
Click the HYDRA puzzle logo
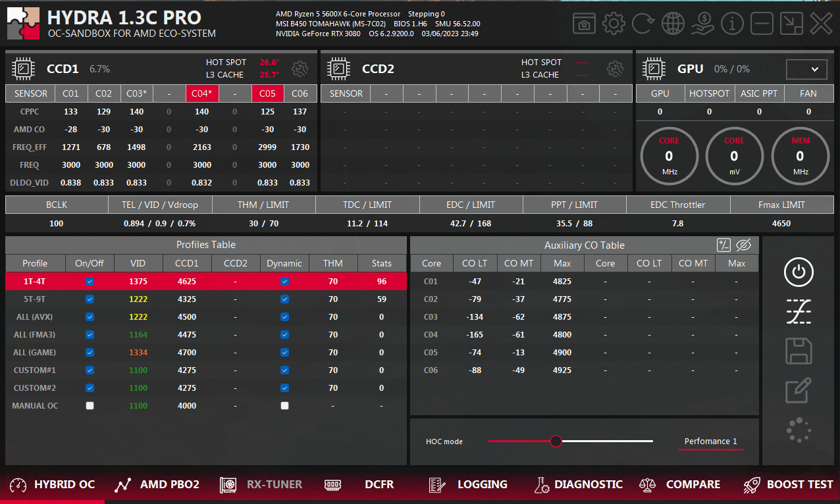[23, 24]
